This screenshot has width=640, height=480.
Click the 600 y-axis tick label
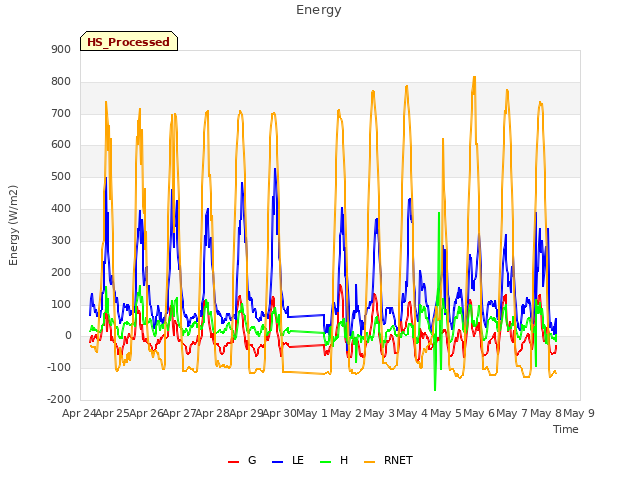click(x=61, y=145)
